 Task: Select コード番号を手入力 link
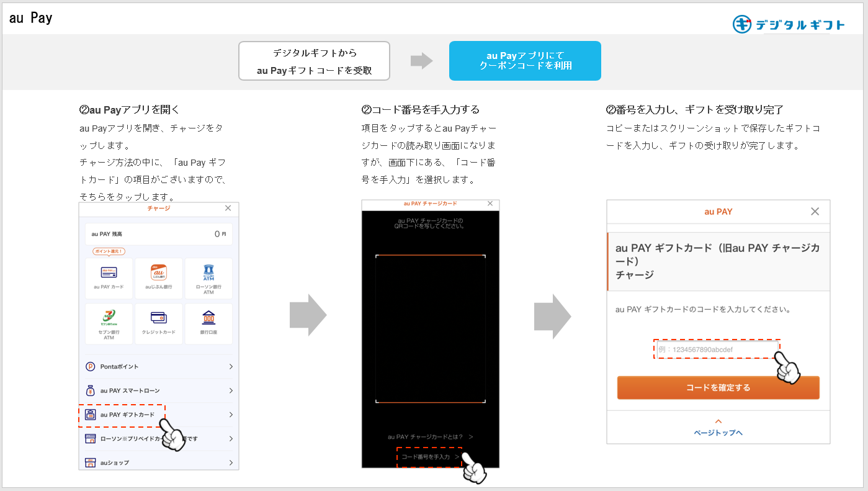430,457
